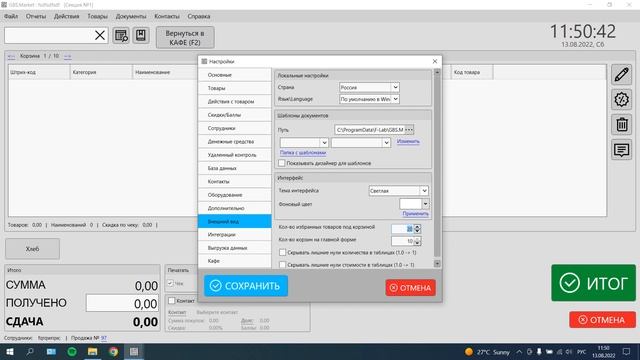The height and width of the screenshot is (360, 640).
Task: Click the comment note icon on right
Action: click(x=622, y=150)
